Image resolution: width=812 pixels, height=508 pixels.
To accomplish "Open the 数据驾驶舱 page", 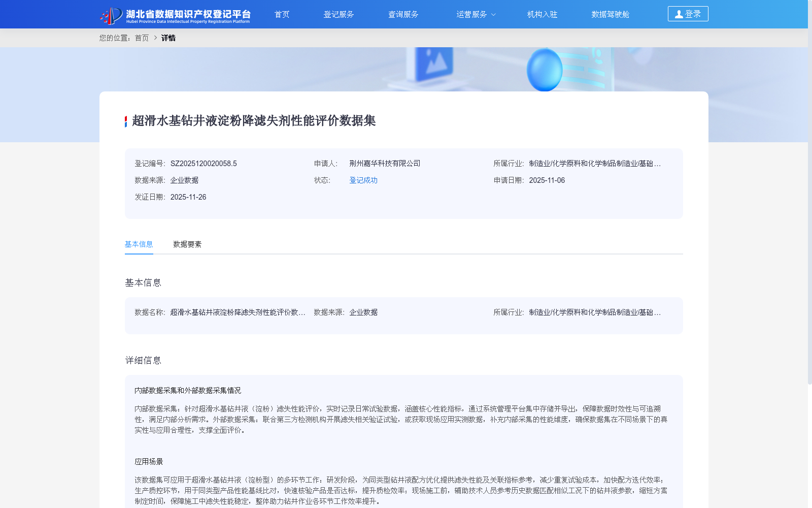I will 610,14.
